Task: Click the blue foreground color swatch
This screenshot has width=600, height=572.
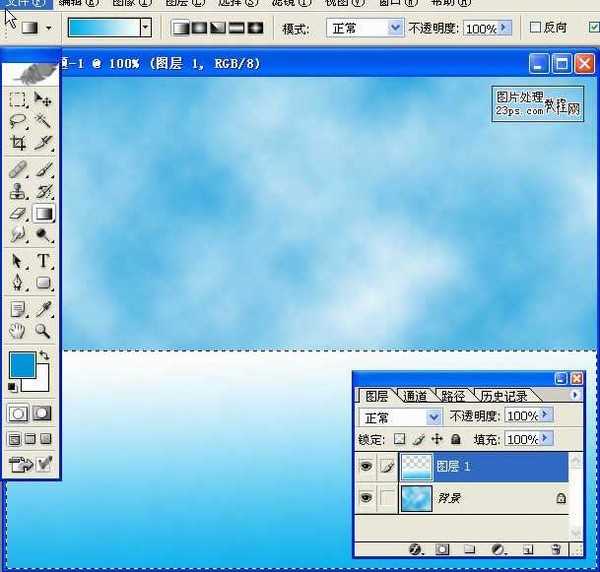Action: point(20,364)
